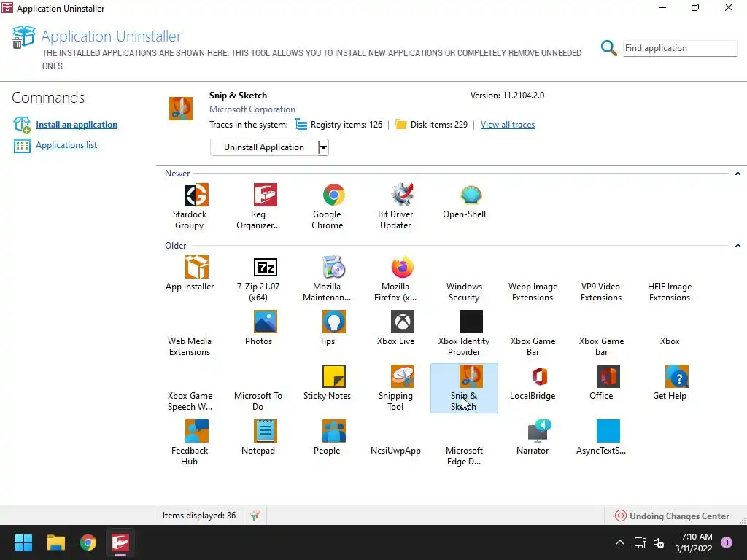Click the Uninstall Application button
This screenshot has width=747, height=560.
coord(264,147)
